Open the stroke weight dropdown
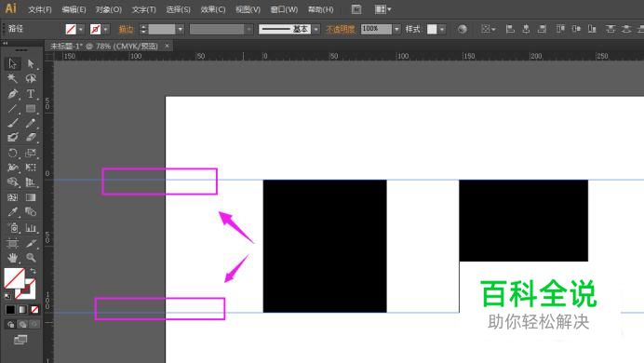This screenshot has height=363, width=644. pyautogui.click(x=180, y=29)
